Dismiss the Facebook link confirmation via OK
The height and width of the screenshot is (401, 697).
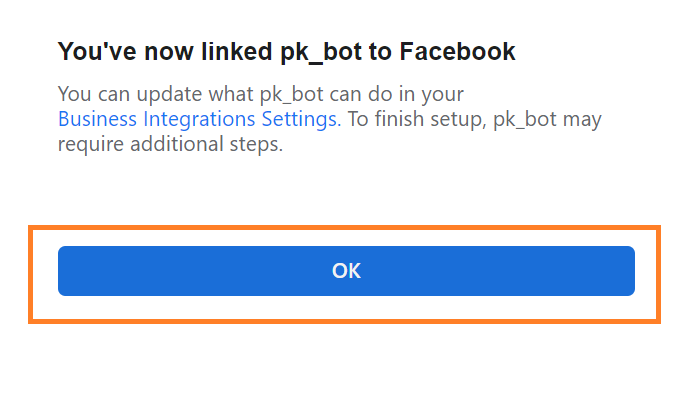pyautogui.click(x=346, y=271)
